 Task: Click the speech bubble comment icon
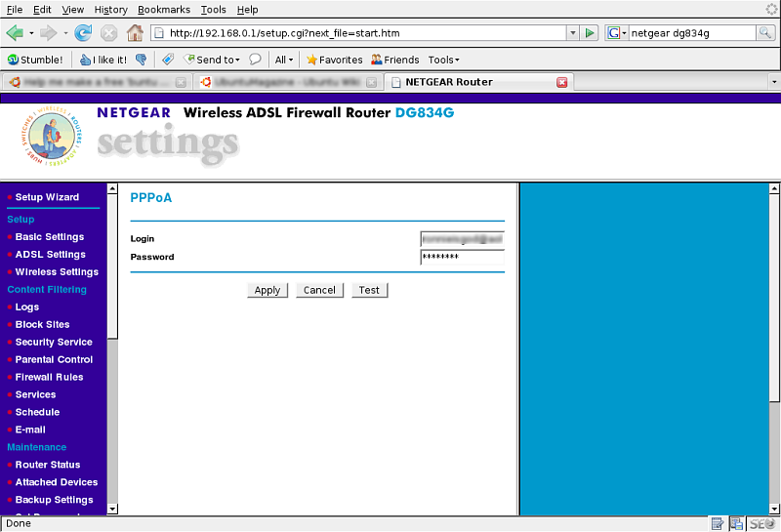click(255, 60)
